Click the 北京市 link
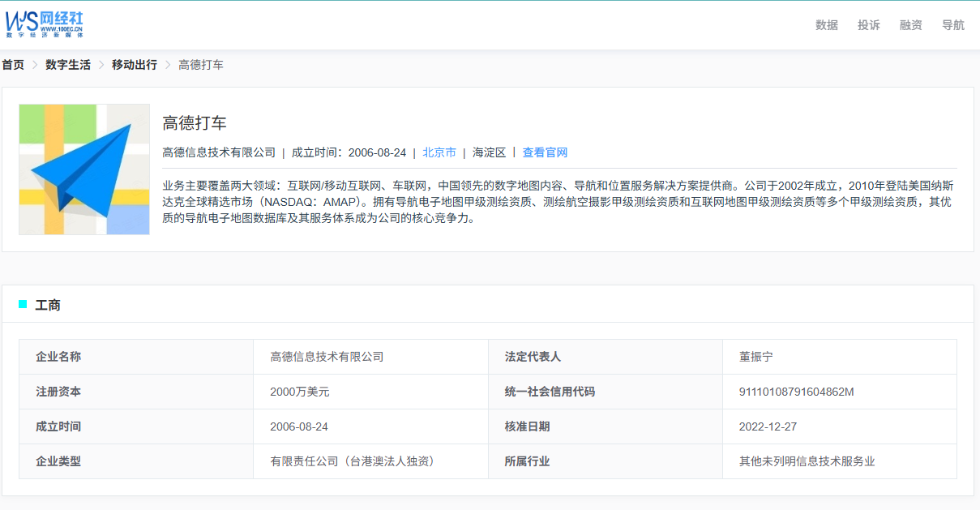980x510 pixels. 439,152
